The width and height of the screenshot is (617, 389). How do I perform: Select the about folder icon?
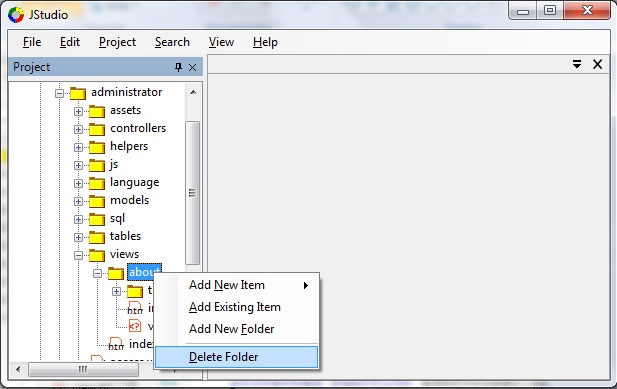pos(116,273)
